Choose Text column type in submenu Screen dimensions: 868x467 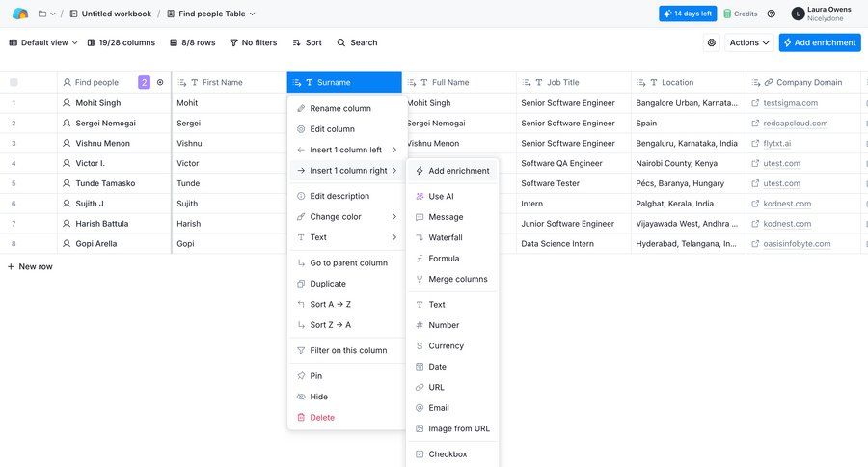451,305
